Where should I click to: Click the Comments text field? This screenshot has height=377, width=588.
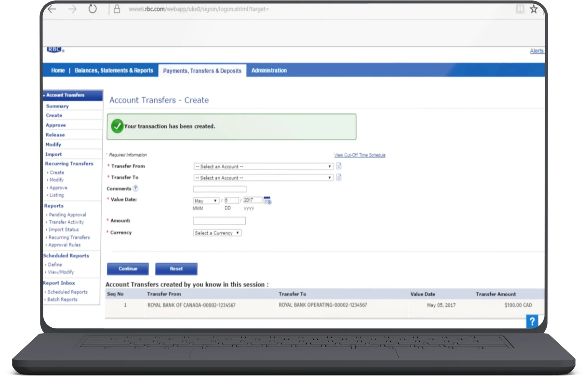pos(220,189)
